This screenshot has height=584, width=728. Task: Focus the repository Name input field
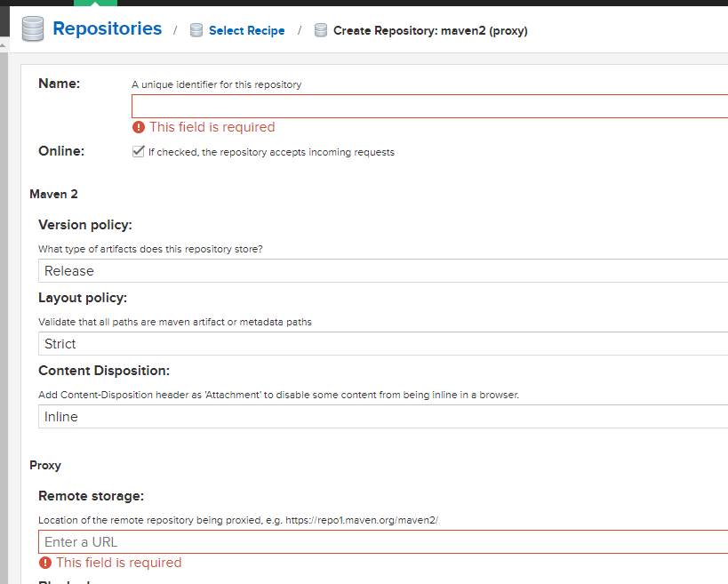click(428, 107)
